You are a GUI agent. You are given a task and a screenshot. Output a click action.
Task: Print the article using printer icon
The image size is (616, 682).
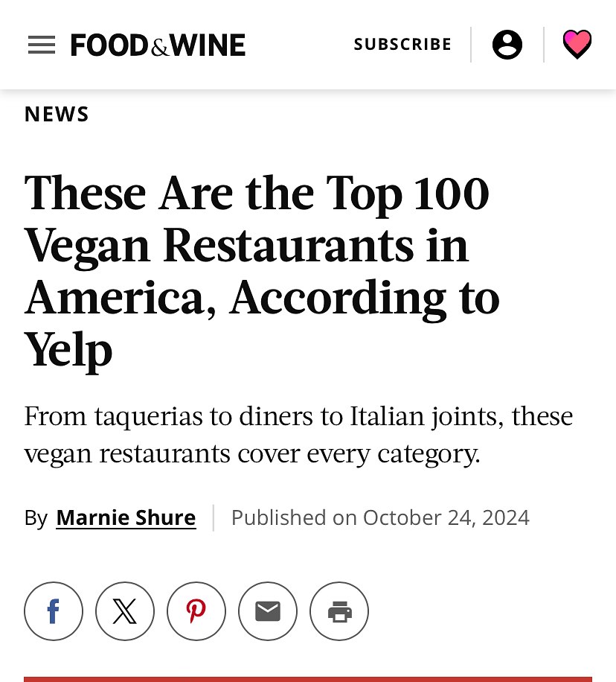[x=339, y=611]
